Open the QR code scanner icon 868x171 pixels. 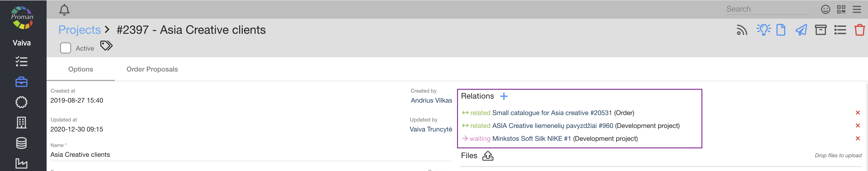click(841, 10)
